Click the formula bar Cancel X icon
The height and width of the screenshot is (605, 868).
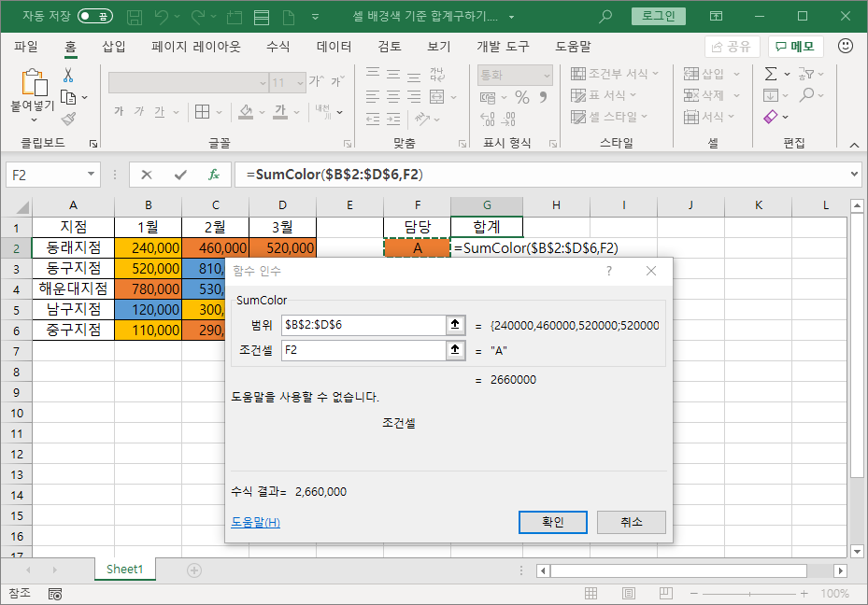147,175
